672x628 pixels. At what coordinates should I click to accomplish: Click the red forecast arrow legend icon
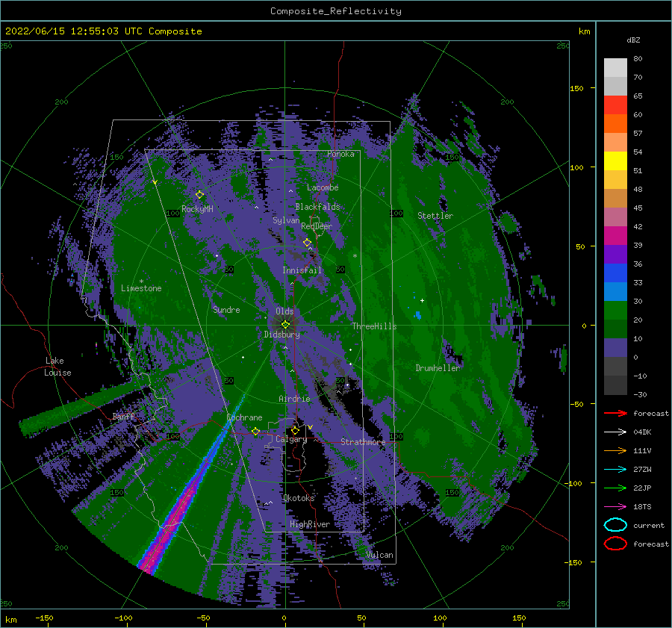(615, 413)
